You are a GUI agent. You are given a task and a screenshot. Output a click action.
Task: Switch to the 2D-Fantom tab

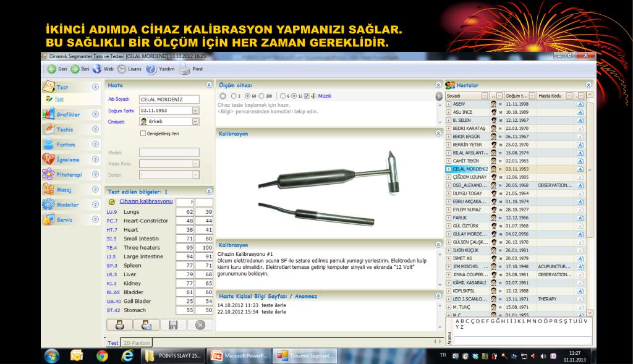point(137,342)
